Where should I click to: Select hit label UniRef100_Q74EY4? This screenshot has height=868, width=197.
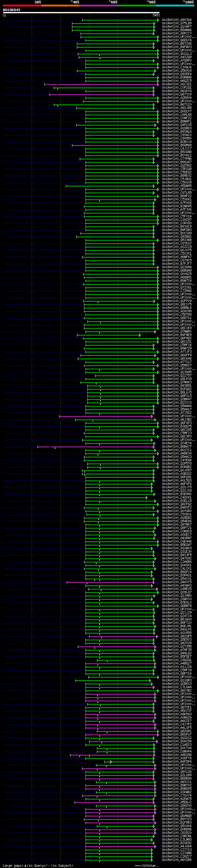click(177, 443)
